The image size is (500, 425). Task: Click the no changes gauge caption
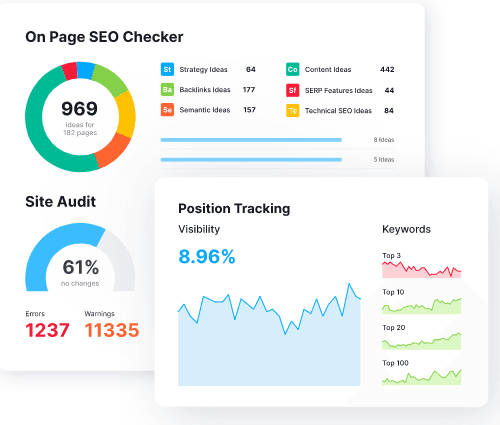tap(80, 284)
